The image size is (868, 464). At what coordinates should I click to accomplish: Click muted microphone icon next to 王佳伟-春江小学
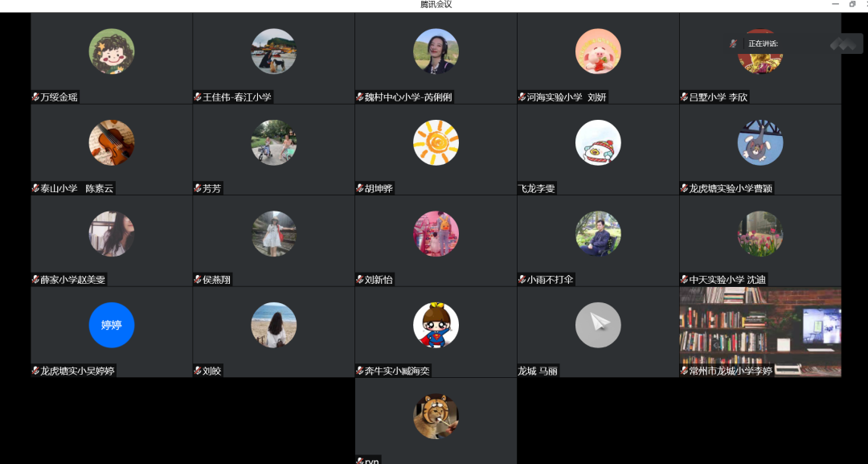pos(198,96)
